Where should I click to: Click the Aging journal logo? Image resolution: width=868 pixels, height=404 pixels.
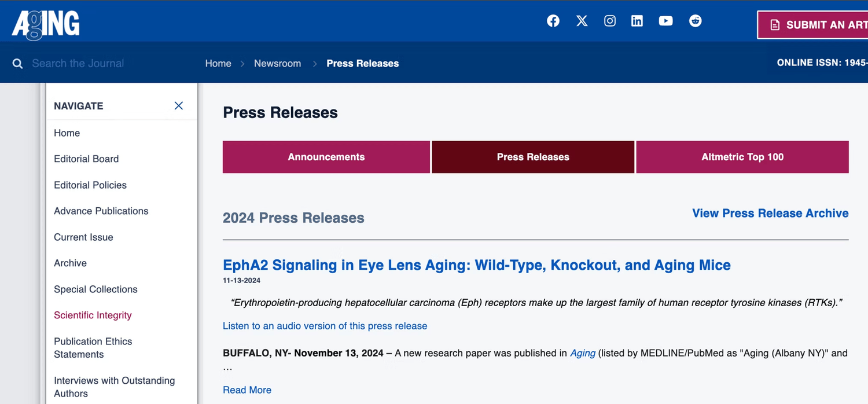[x=46, y=24]
